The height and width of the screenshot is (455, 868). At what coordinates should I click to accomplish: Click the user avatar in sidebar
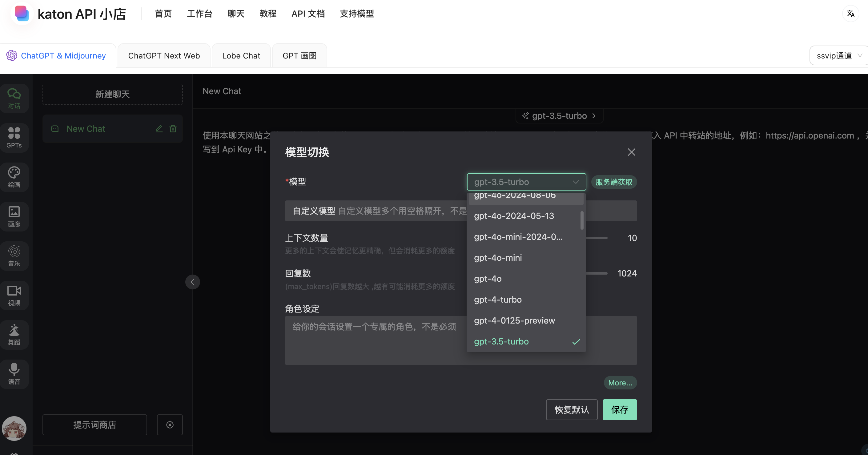coord(14,429)
